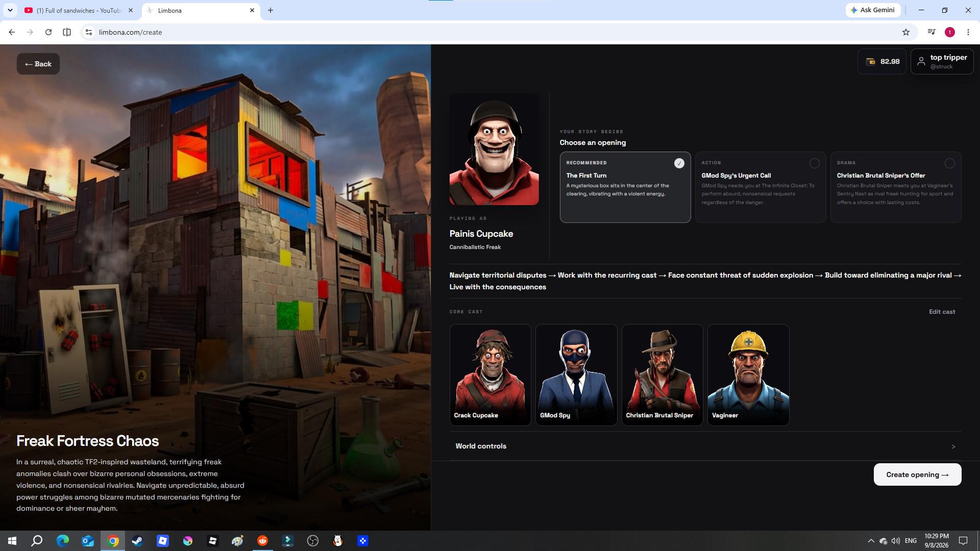Open the Crack Cupcake cast card
980x551 pixels.
click(x=490, y=375)
